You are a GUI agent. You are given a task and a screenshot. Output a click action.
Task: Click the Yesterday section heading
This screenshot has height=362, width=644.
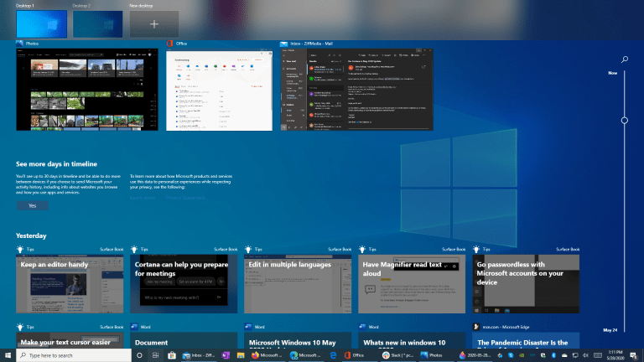(31, 235)
